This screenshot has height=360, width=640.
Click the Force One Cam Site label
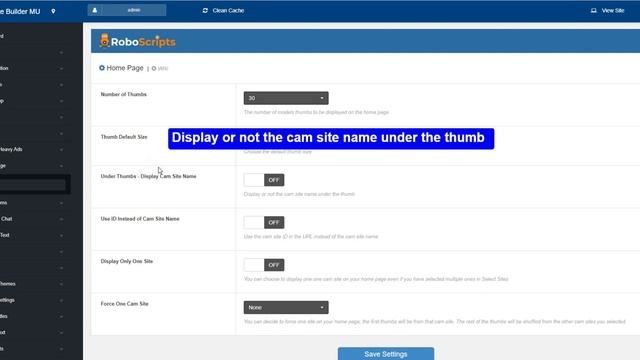[x=124, y=304]
